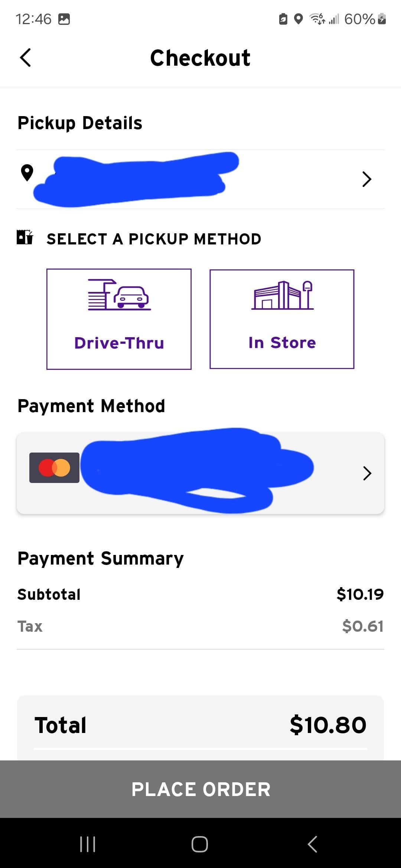Tap the drive-thru car icon
This screenshot has width=401, height=868.
tap(119, 295)
